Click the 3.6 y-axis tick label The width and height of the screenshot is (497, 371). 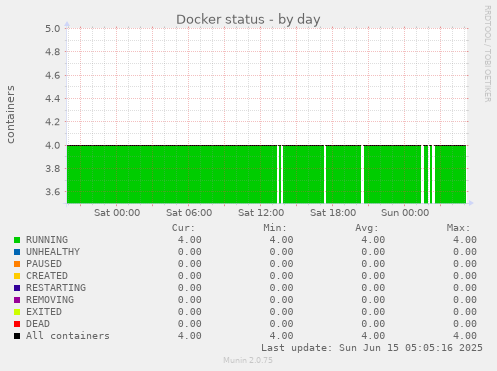click(x=53, y=192)
